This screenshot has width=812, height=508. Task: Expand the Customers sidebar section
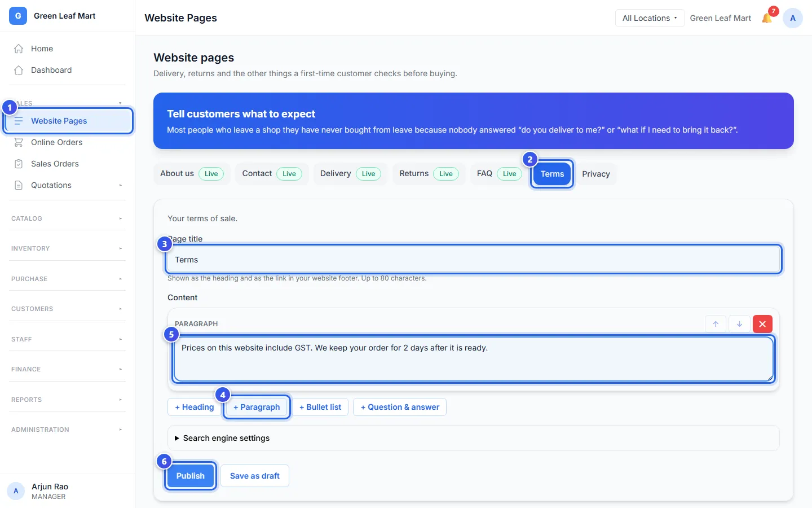pyautogui.click(x=68, y=309)
